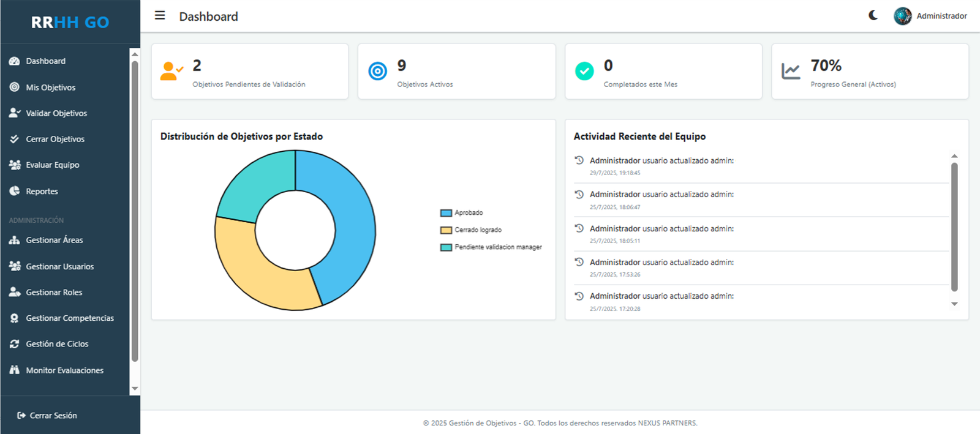This screenshot has height=434, width=980.
Task: Open the Gestión de Ciclos page
Action: coord(57,344)
